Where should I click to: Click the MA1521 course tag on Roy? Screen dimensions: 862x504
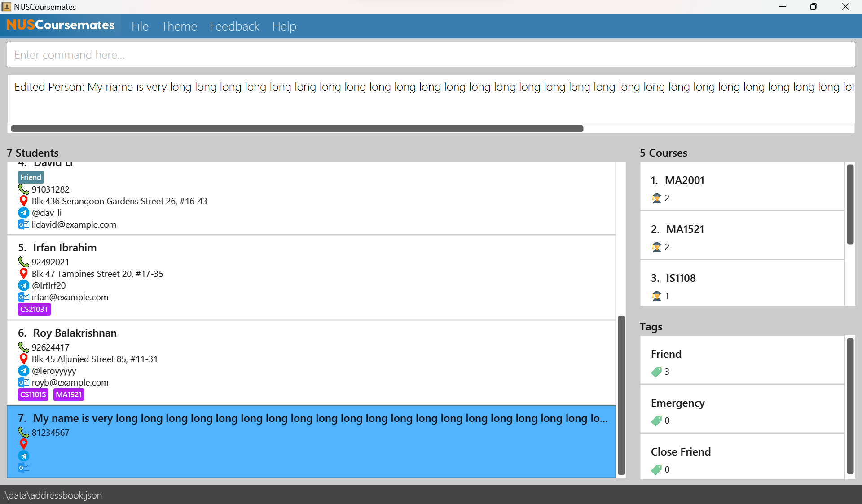pyautogui.click(x=69, y=394)
